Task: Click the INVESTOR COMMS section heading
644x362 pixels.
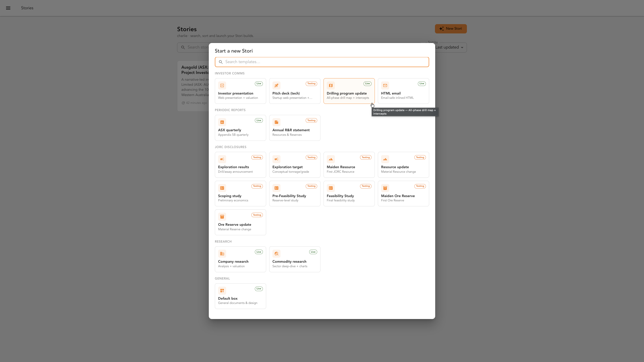Action: pyautogui.click(x=230, y=73)
